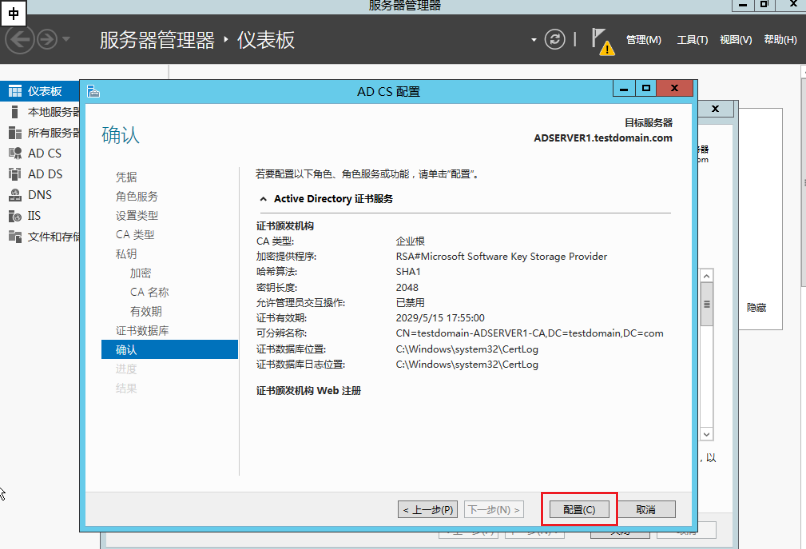Image resolution: width=806 pixels, height=549 pixels.
Task: Open DNS role in sidebar
Action: tap(40, 195)
